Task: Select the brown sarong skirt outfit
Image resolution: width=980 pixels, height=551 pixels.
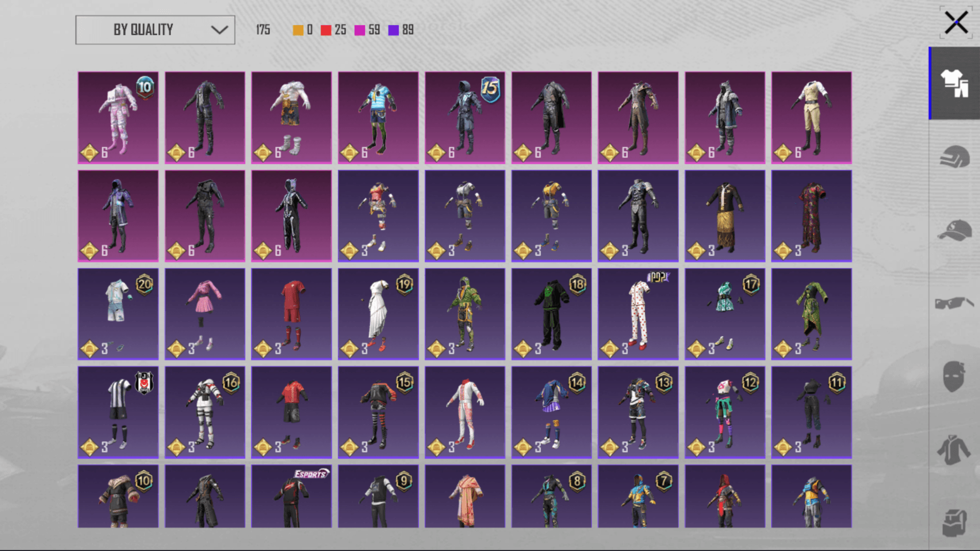Action: click(725, 216)
